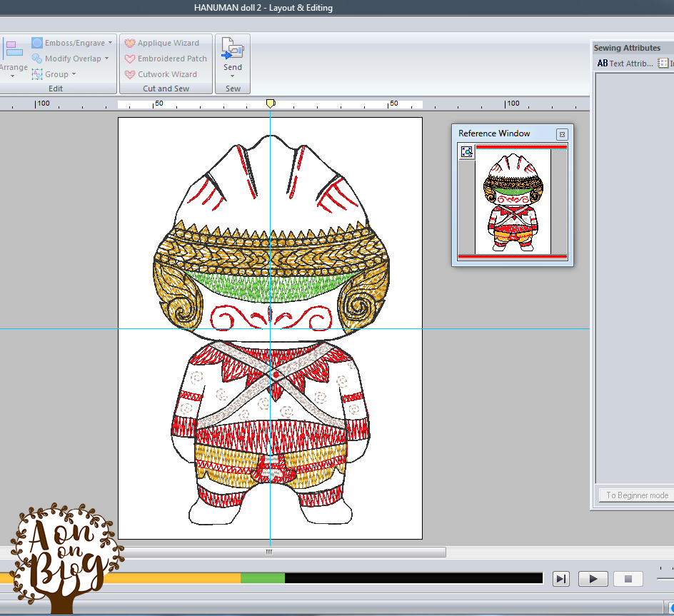Click the Send to machine icon
Viewport: 674px width, 616px height.
(233, 48)
